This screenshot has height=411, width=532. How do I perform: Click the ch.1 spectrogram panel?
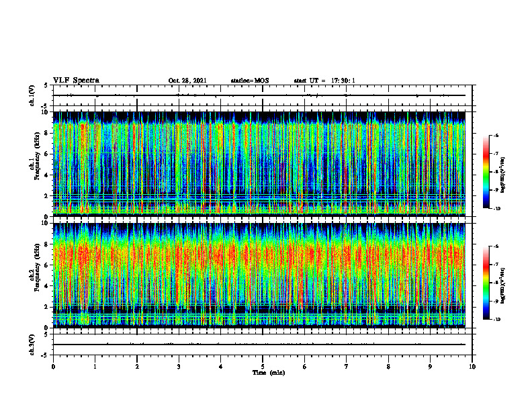[x=259, y=164]
